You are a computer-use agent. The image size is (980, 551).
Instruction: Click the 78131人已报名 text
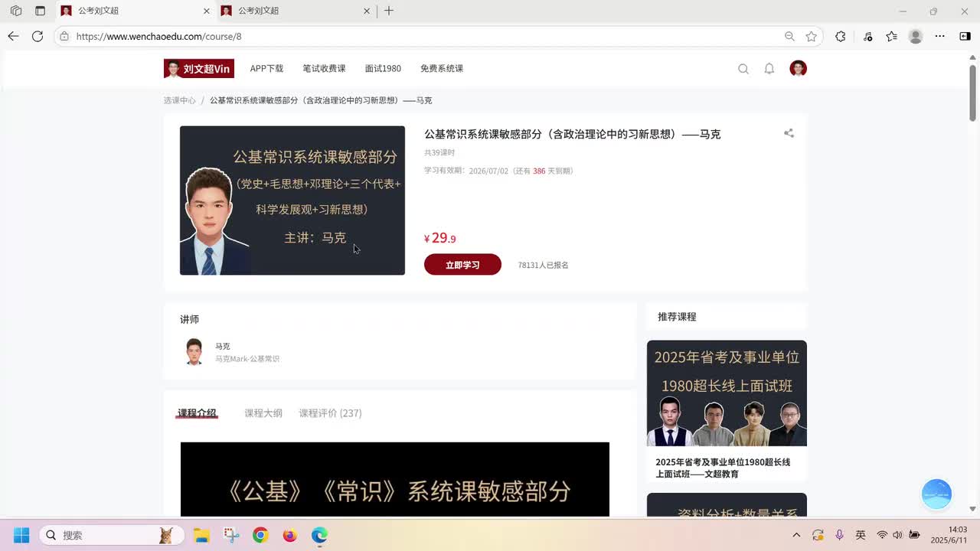(543, 265)
